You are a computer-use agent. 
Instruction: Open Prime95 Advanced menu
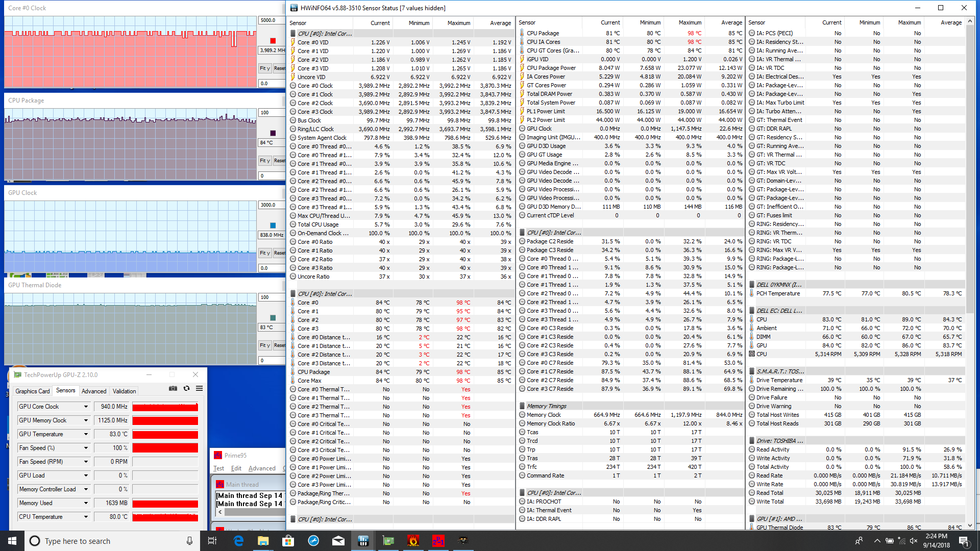[262, 468]
